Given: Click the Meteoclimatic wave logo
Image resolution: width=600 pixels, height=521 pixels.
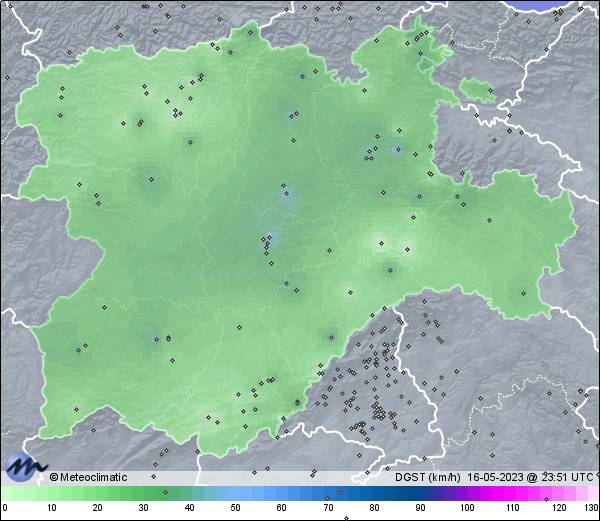Looking at the screenshot, I should (24, 465).
